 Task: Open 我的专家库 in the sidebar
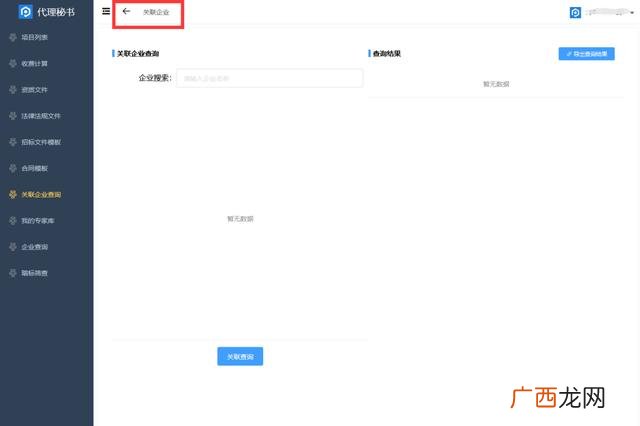click(x=38, y=221)
